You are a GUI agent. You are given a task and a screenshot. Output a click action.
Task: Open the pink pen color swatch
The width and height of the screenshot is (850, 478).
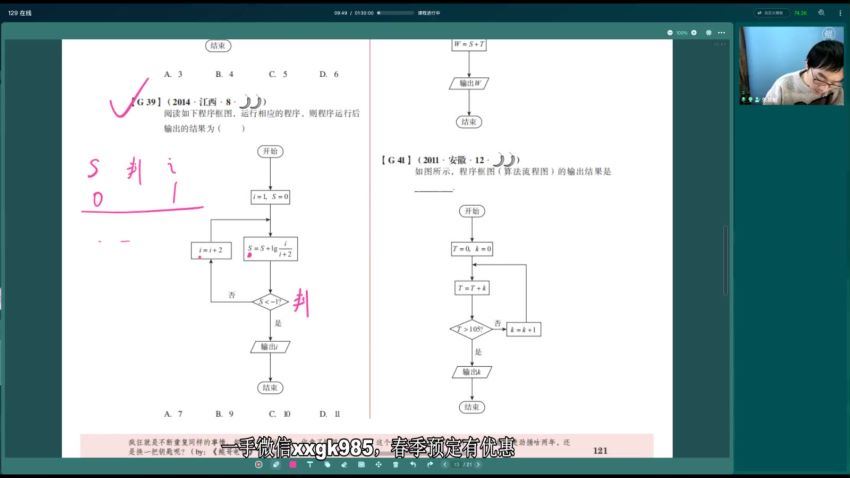pyautogui.click(x=293, y=464)
